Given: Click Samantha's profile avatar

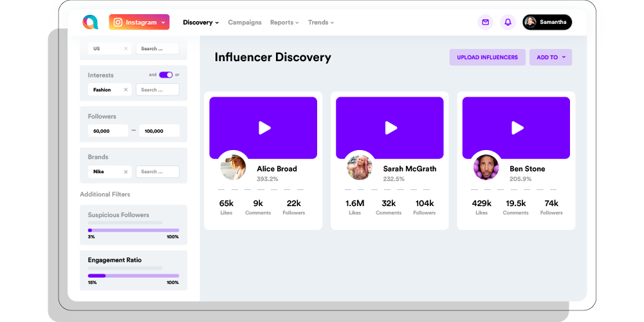Looking at the screenshot, I should click(530, 22).
